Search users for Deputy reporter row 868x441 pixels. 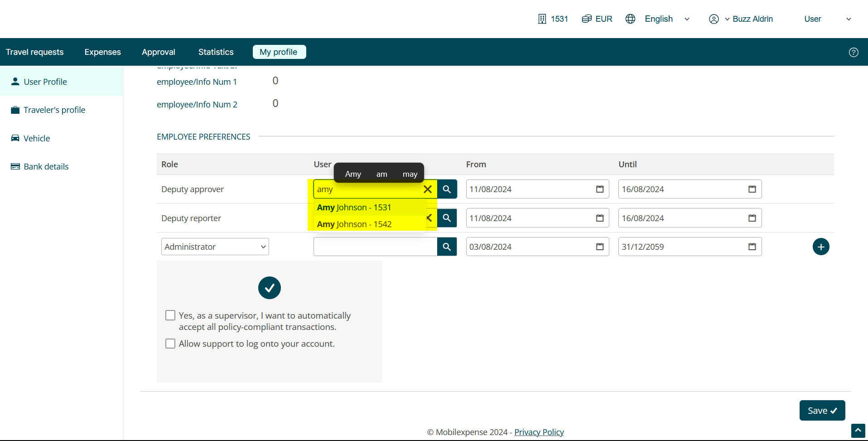(447, 218)
